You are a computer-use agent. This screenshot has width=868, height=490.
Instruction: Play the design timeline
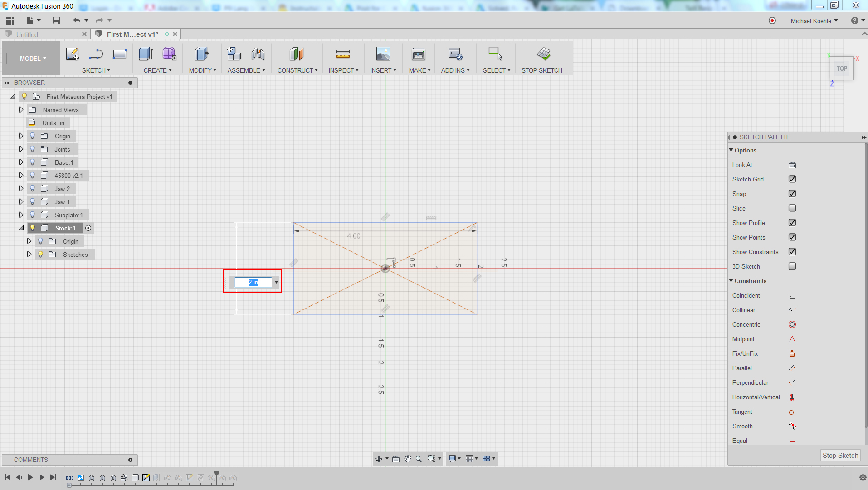tap(30, 477)
